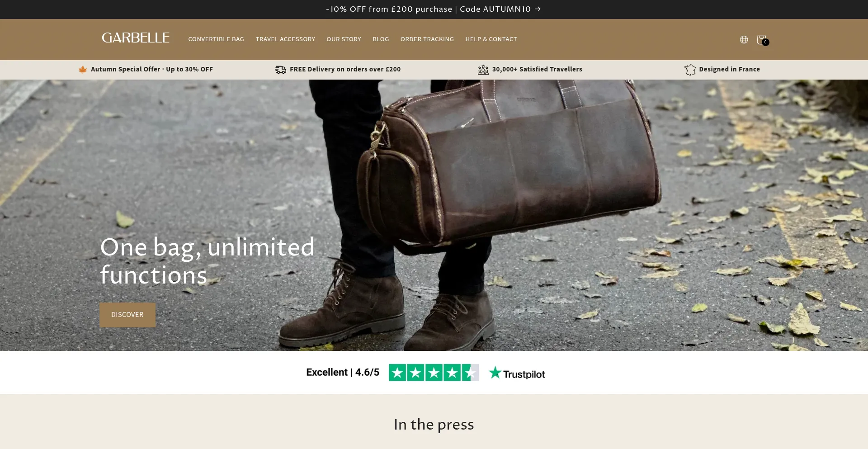This screenshot has width=868, height=449.
Task: Open the Travel Accessory menu
Action: click(x=285, y=39)
